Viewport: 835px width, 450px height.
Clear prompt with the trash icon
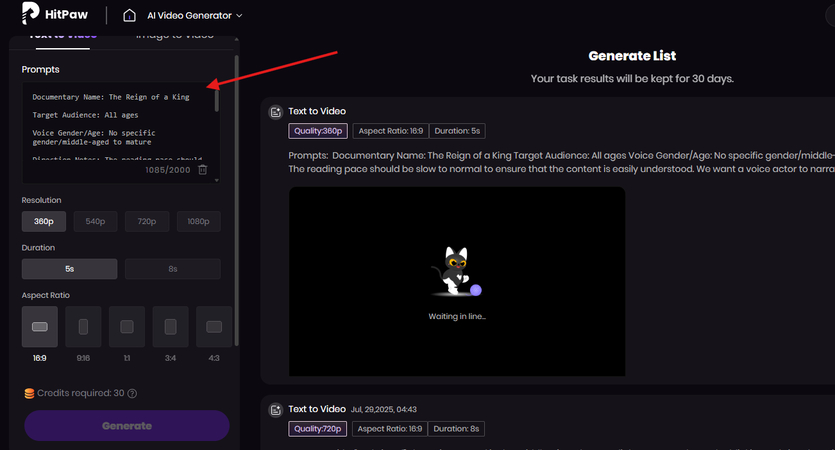pyautogui.click(x=203, y=169)
